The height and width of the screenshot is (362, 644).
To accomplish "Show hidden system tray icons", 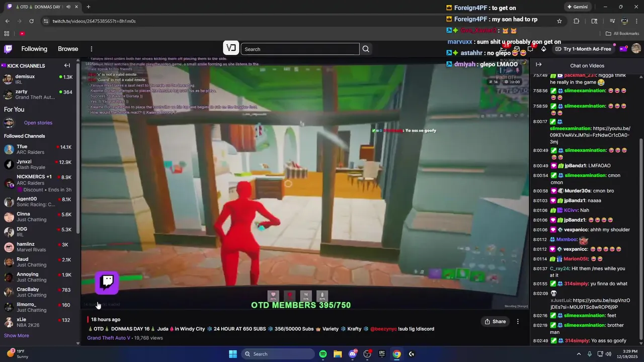I will pos(579,354).
